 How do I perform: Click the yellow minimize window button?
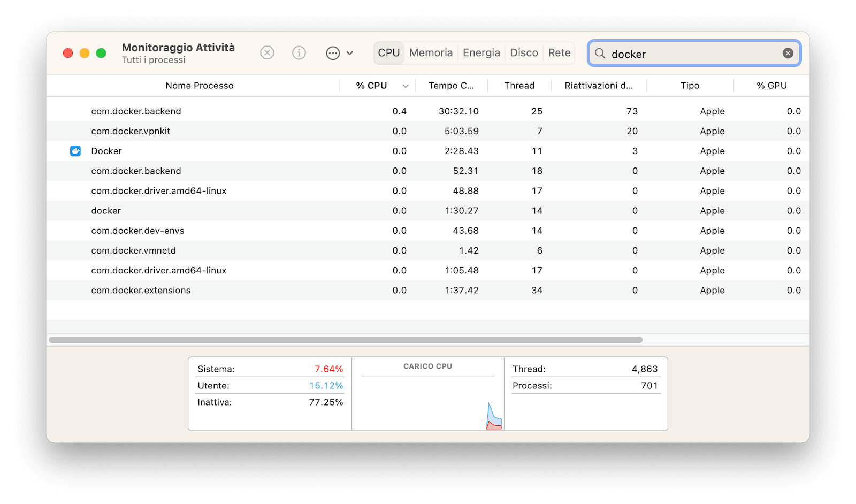(x=85, y=53)
